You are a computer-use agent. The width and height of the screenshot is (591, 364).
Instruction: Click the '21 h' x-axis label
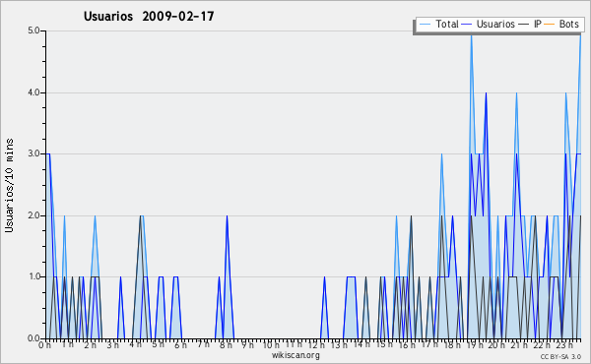[519, 345]
